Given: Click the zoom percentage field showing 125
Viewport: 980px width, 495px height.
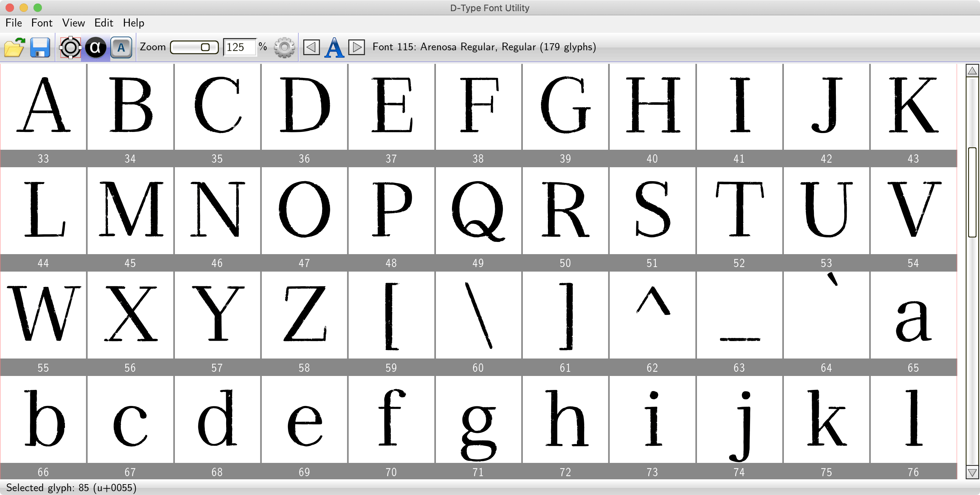Looking at the screenshot, I should tap(239, 47).
